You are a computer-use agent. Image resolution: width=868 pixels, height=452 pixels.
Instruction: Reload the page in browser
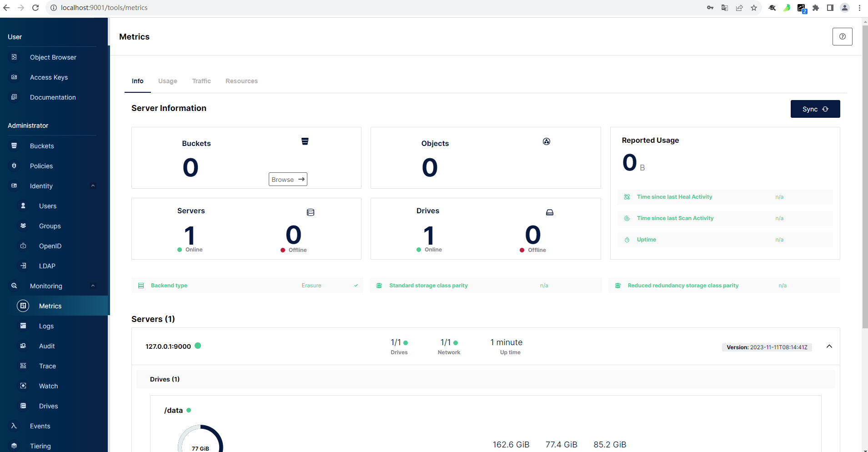pos(35,8)
